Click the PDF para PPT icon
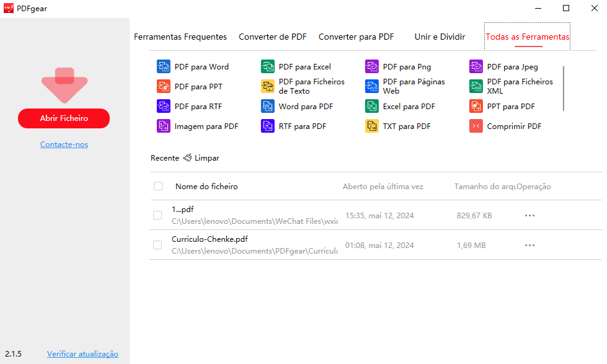 pyautogui.click(x=163, y=86)
